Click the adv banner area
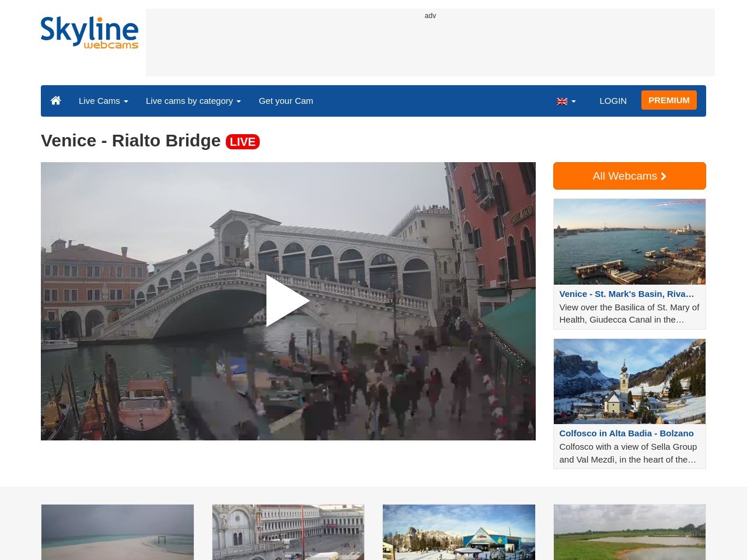Viewport: 747px width, 560px height. (x=430, y=43)
